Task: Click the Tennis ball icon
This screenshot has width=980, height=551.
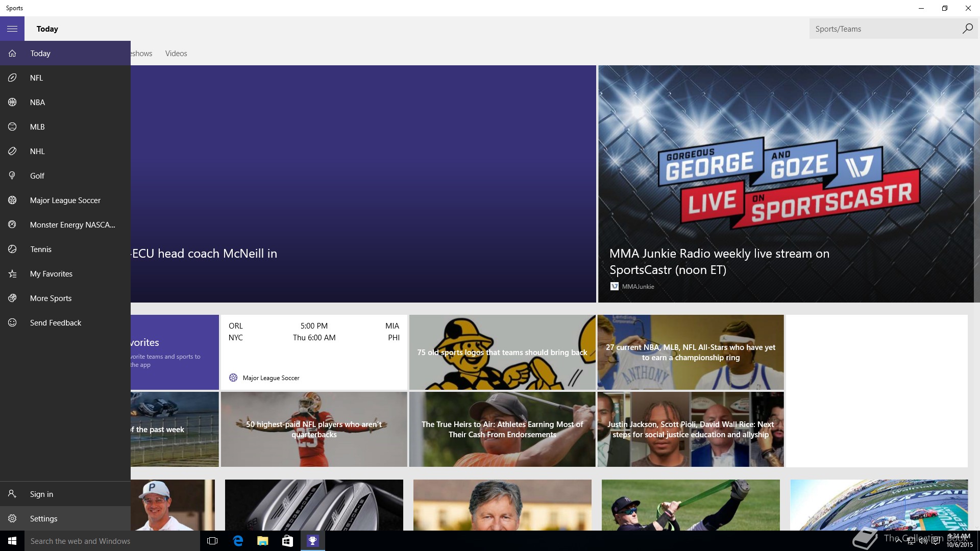Action: point(12,249)
